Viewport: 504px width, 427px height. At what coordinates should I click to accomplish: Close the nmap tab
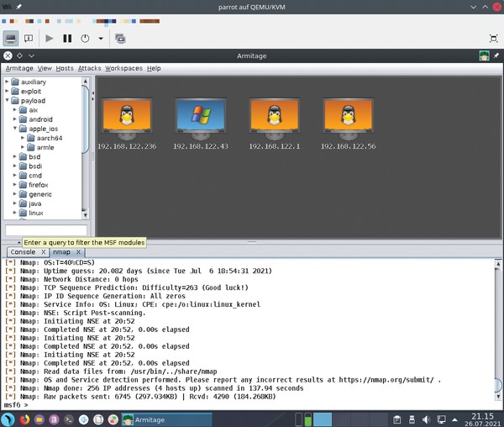click(x=78, y=252)
